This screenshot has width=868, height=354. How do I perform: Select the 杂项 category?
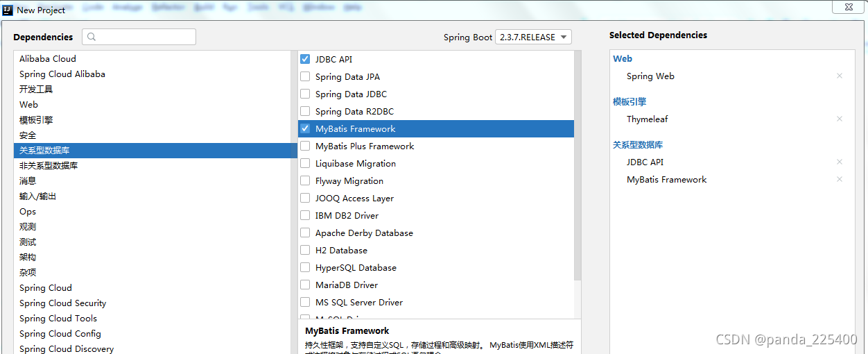click(155, 273)
